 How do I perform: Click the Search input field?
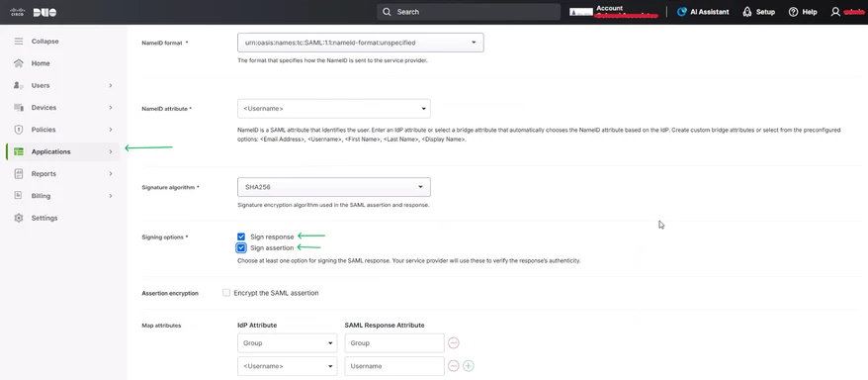point(469,12)
